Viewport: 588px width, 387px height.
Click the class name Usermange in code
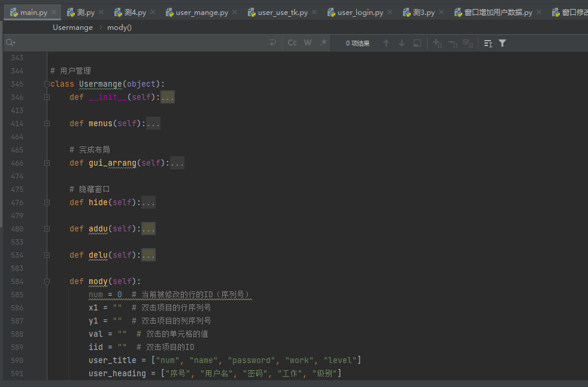coord(101,84)
